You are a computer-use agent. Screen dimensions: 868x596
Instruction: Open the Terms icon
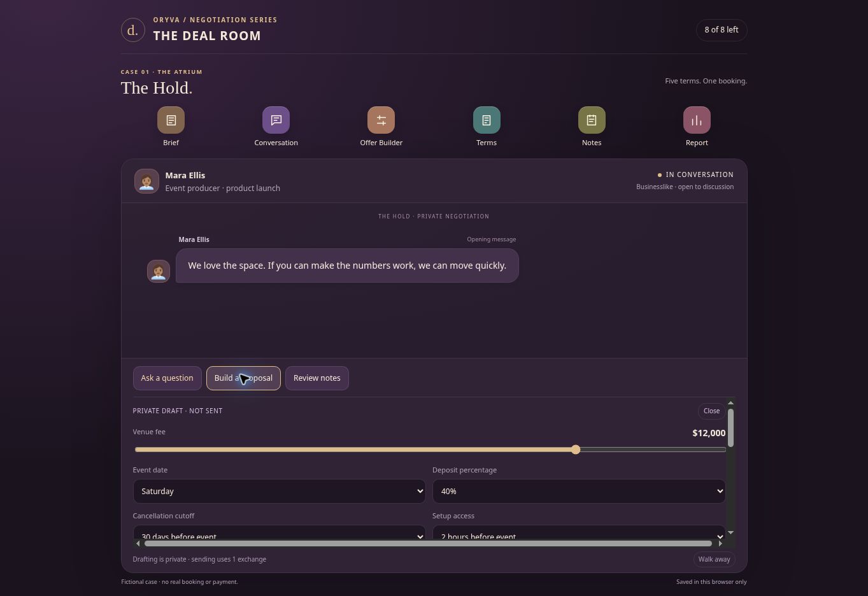click(487, 120)
